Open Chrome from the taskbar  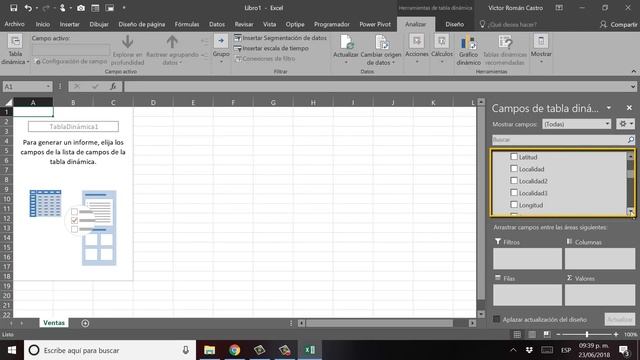click(x=234, y=350)
